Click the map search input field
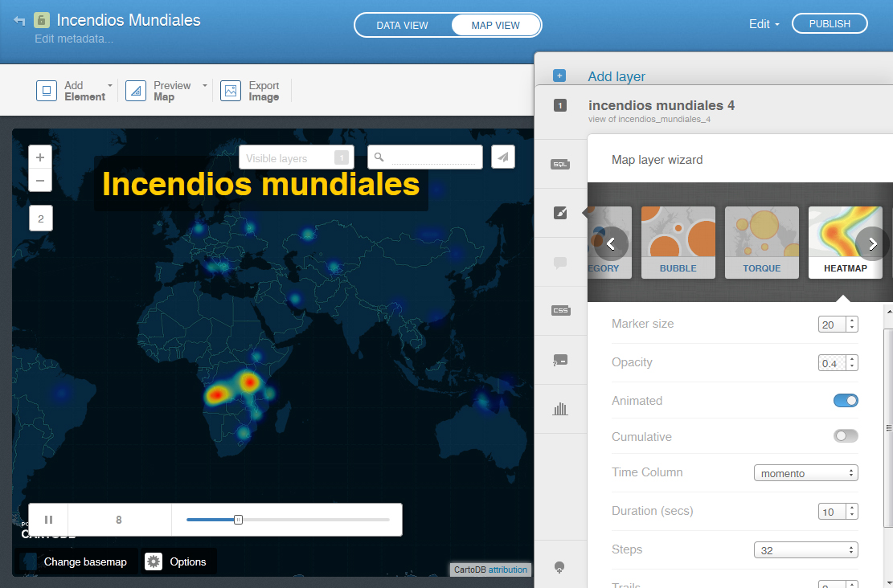 point(432,157)
